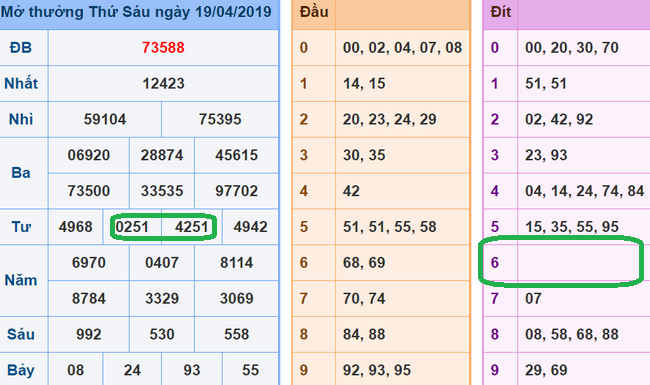Click fifth prize number 8114

[236, 263]
